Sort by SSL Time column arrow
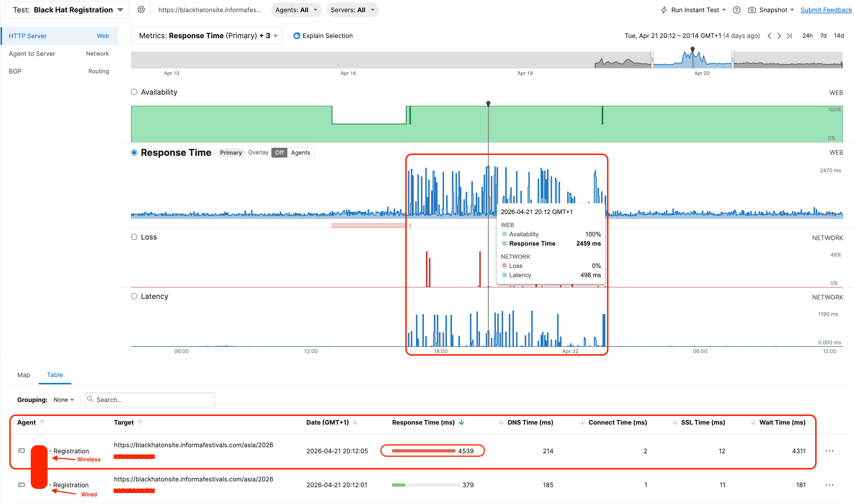This screenshot has width=854, height=504. 675,422
